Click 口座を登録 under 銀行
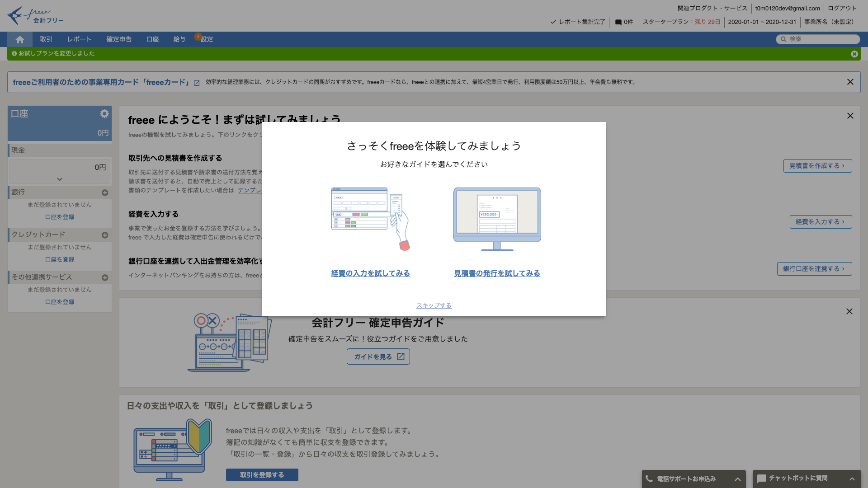This screenshot has width=868, height=488. [x=60, y=217]
